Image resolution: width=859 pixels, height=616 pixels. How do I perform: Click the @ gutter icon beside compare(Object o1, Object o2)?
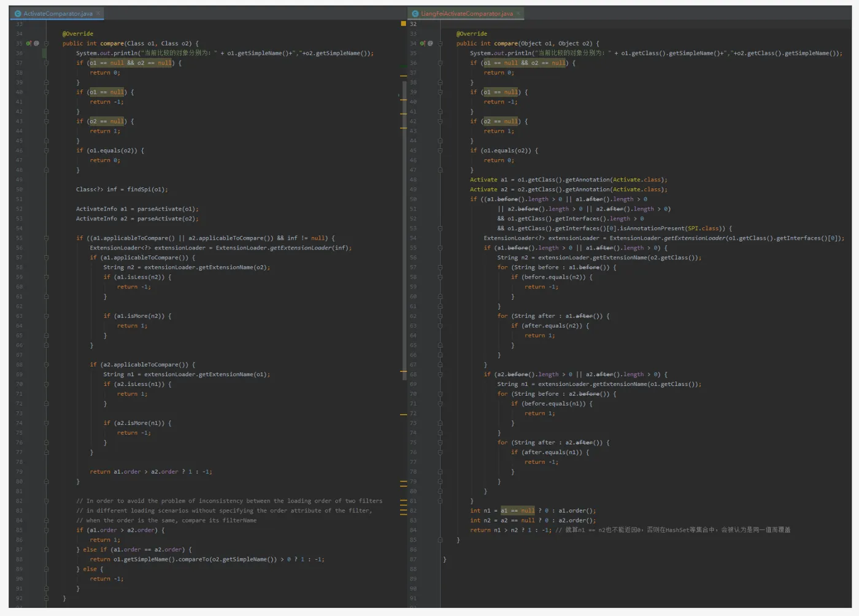[430, 44]
